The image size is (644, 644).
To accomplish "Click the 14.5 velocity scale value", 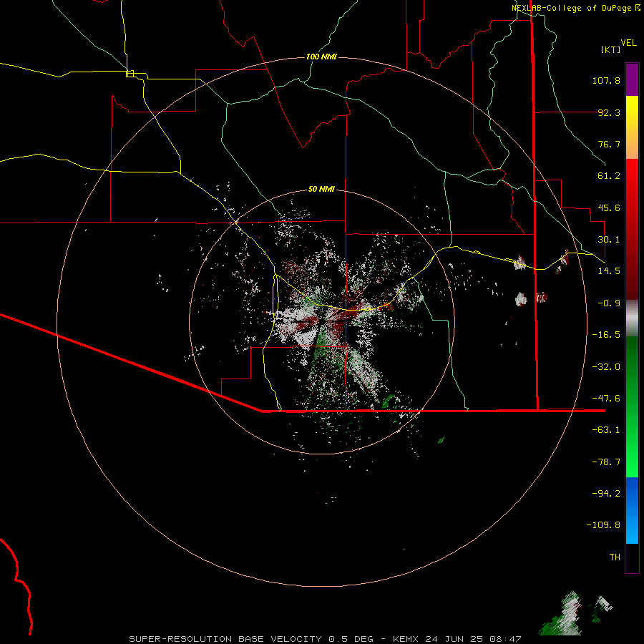I will pyautogui.click(x=609, y=271).
